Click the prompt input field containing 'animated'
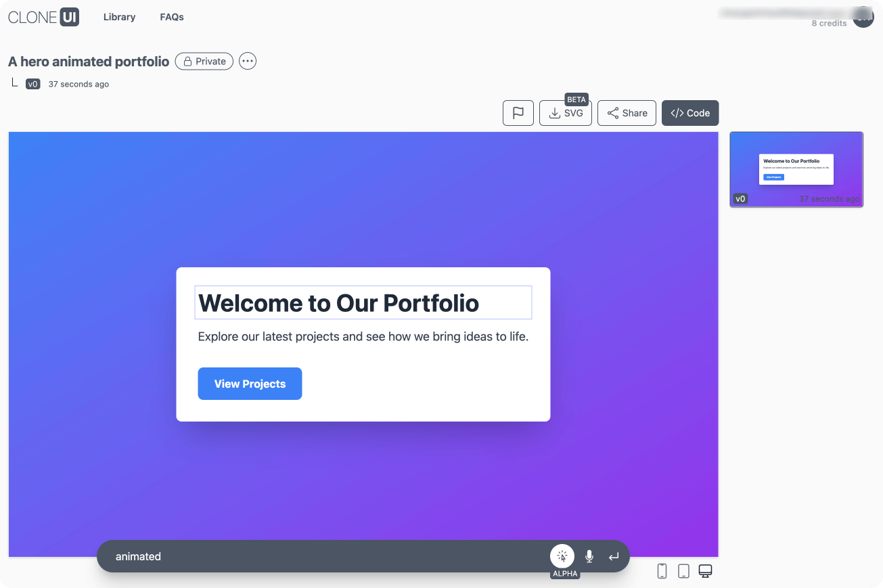 pos(325,556)
